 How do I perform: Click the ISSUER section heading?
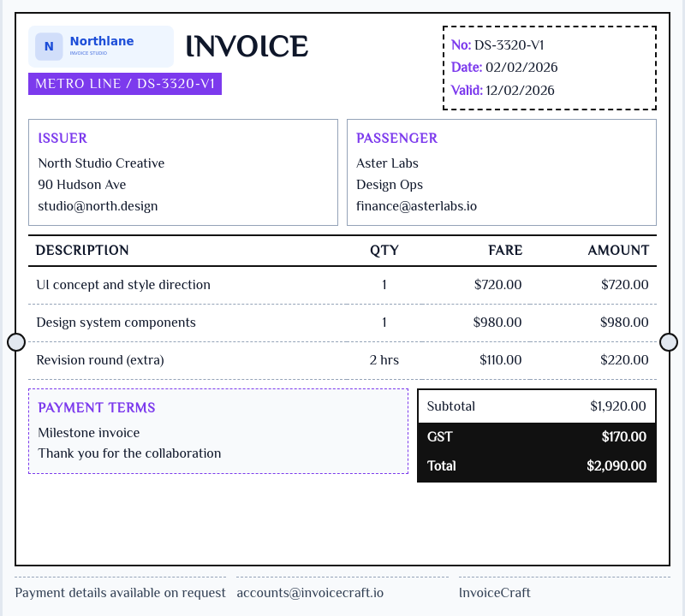point(63,138)
